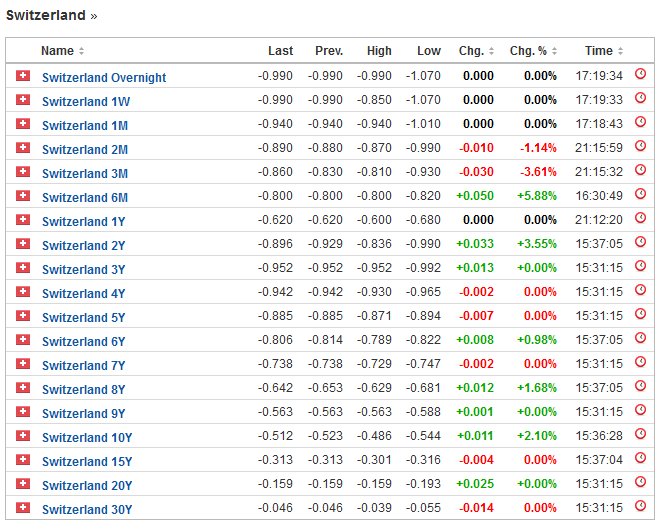Click the Prev. column header
The width and height of the screenshot is (660, 530).
pyautogui.click(x=329, y=51)
